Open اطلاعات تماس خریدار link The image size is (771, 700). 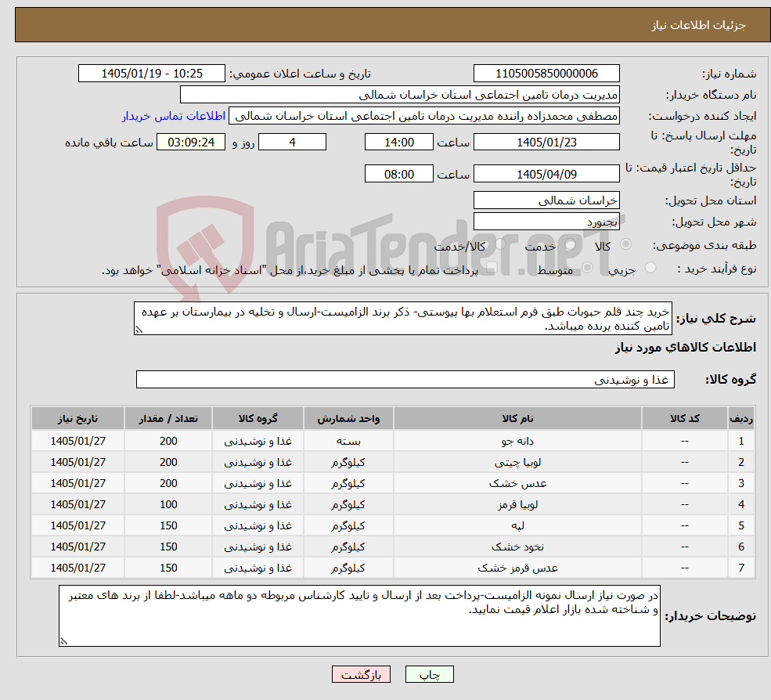[174, 116]
